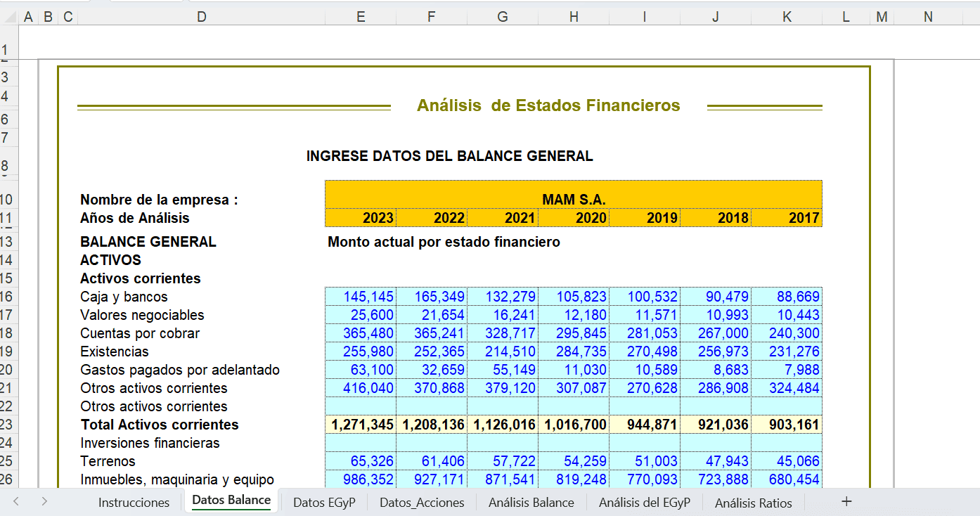The width and height of the screenshot is (980, 516).
Task: Click the next sheet navigation arrow
Action: (x=44, y=502)
